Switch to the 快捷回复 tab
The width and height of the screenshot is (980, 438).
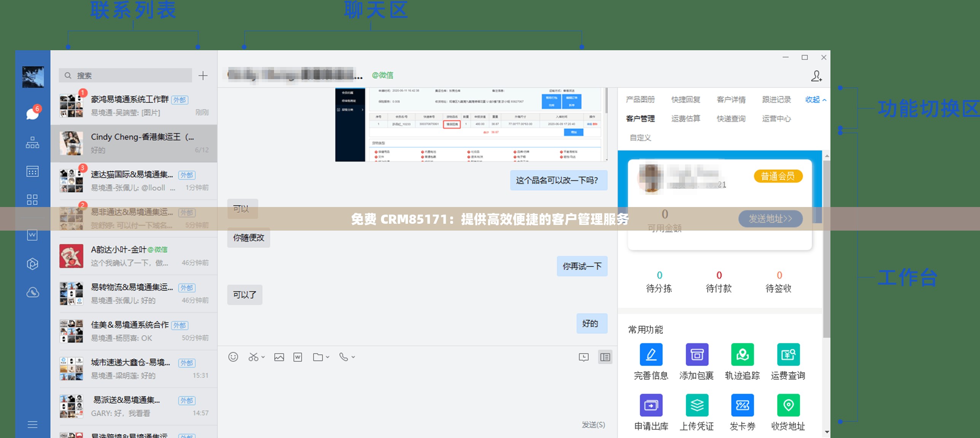coord(686,100)
